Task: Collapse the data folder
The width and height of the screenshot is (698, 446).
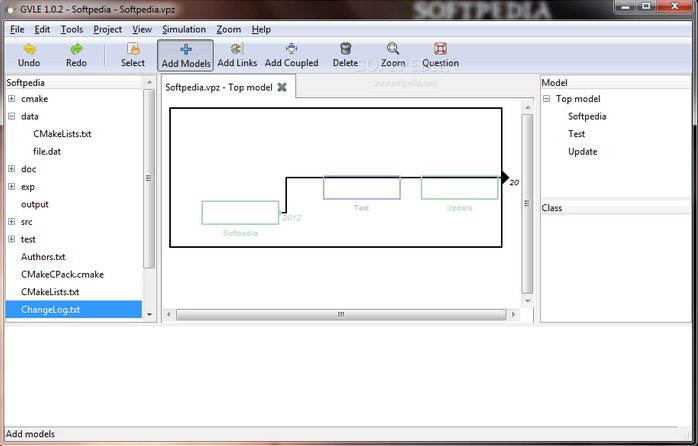Action: tap(12, 116)
